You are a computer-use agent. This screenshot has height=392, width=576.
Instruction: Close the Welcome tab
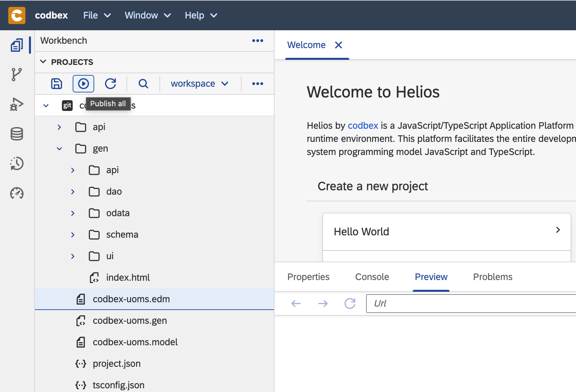[x=338, y=45]
